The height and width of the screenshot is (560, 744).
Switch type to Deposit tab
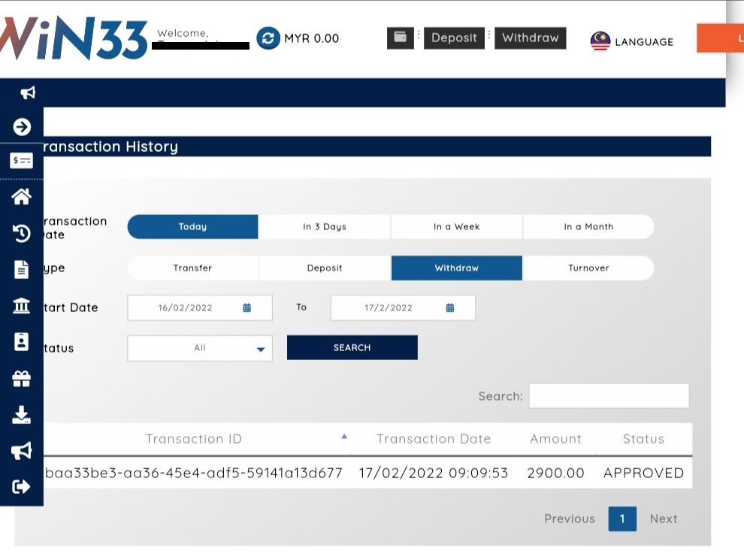(325, 268)
